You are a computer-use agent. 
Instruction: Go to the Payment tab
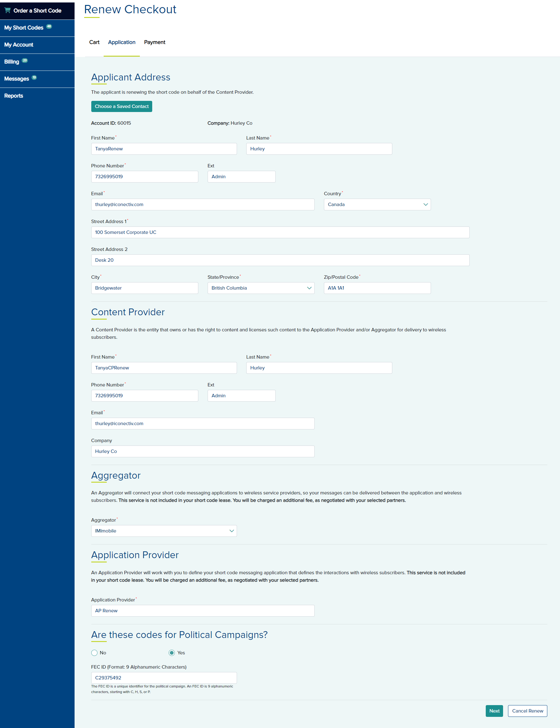tap(154, 42)
